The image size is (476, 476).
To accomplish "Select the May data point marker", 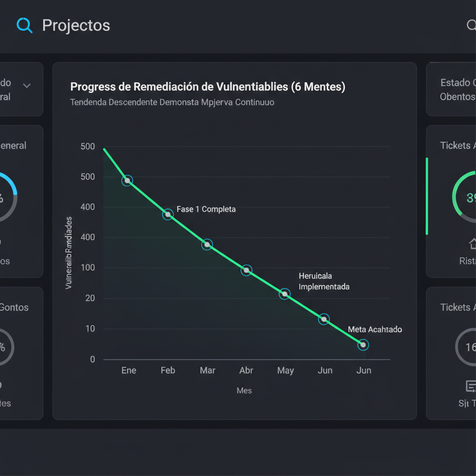I will pos(285,294).
